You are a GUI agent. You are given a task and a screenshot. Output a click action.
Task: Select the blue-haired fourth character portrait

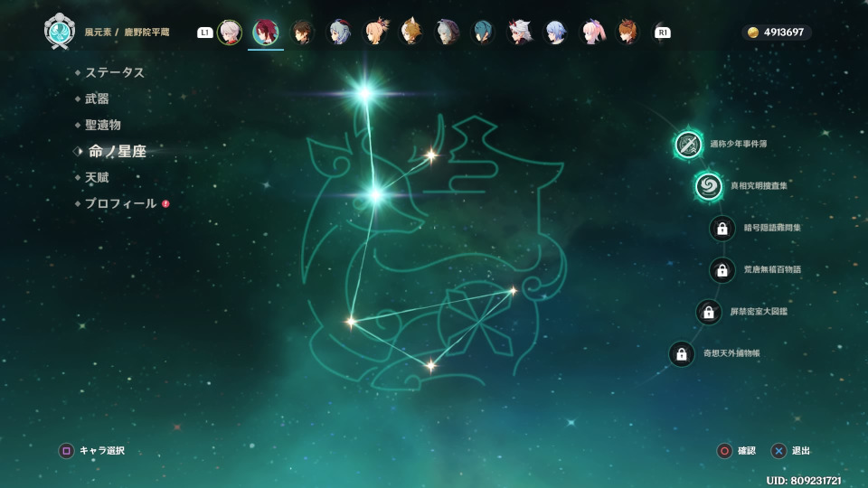(339, 33)
